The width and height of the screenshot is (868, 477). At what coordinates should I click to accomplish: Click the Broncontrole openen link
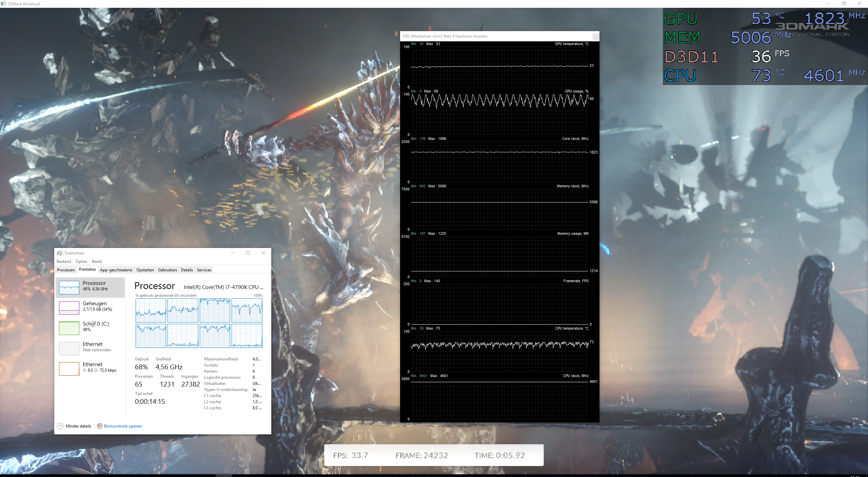(123, 426)
